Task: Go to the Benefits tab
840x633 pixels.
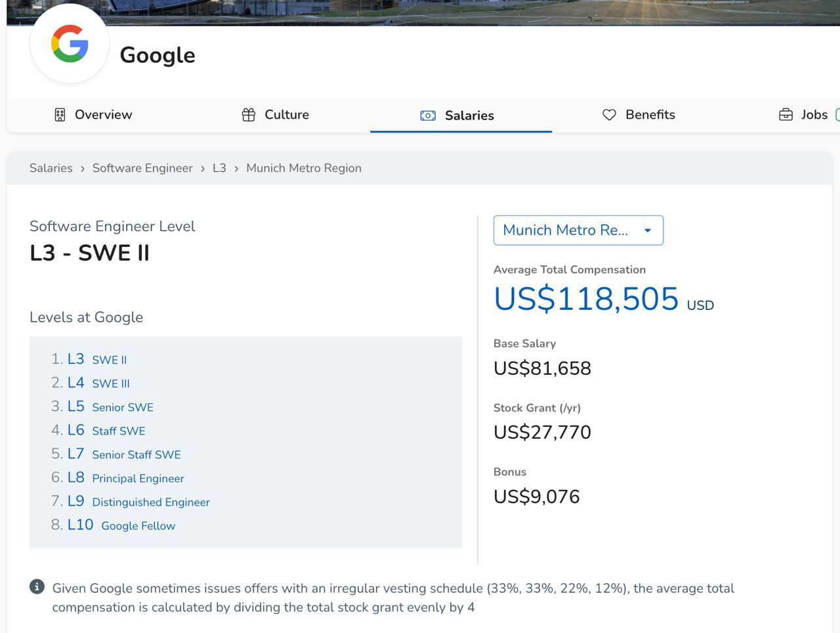Action: coord(639,115)
